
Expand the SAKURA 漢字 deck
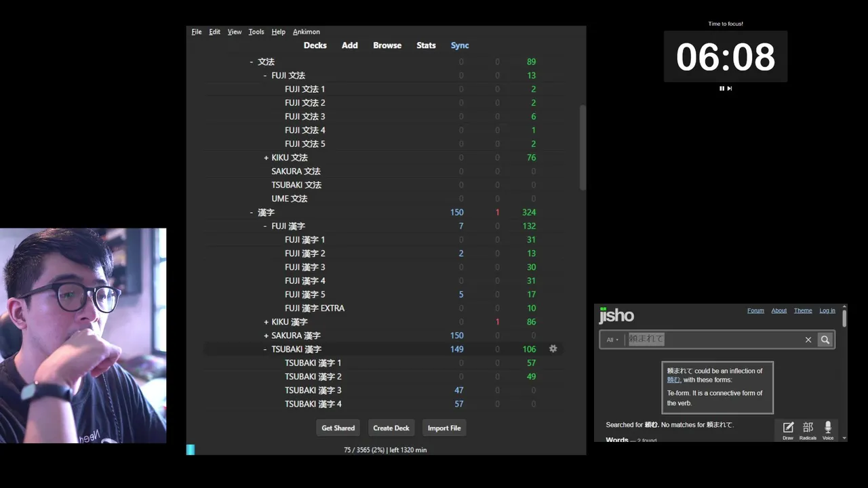pos(266,335)
